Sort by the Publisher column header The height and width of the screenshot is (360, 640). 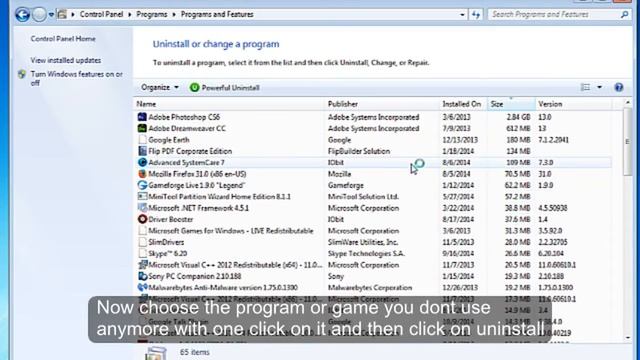[x=382, y=104]
